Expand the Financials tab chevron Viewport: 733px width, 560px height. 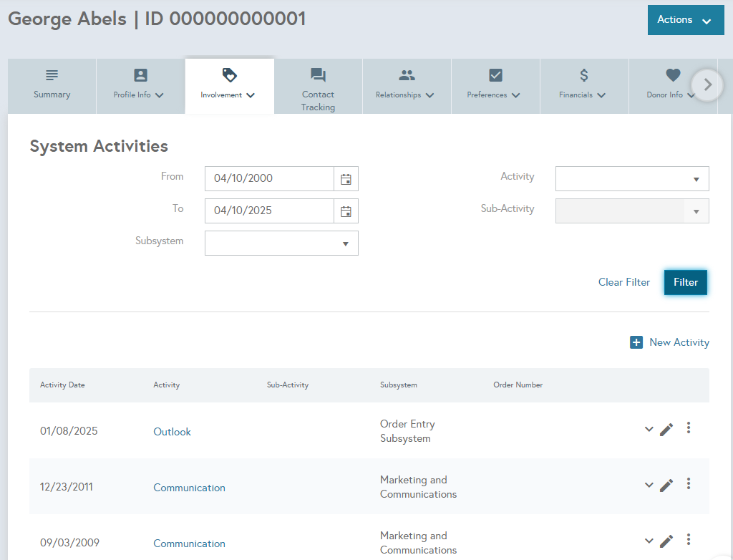601,95
